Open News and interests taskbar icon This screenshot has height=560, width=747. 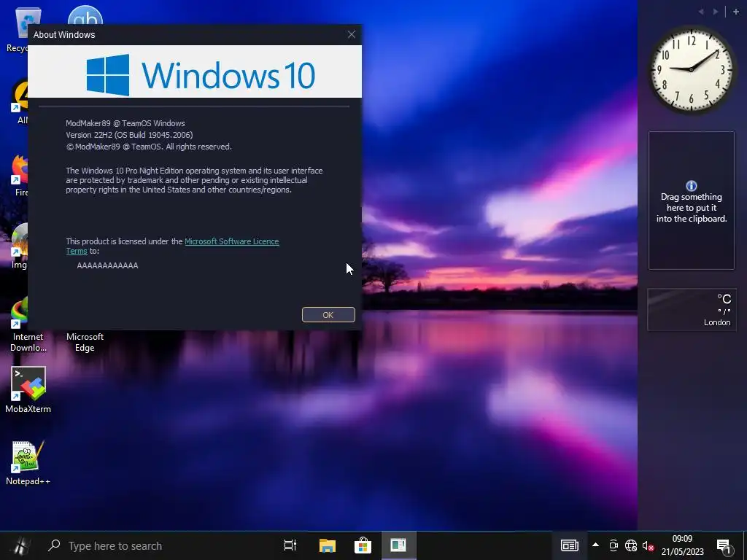tap(569, 545)
